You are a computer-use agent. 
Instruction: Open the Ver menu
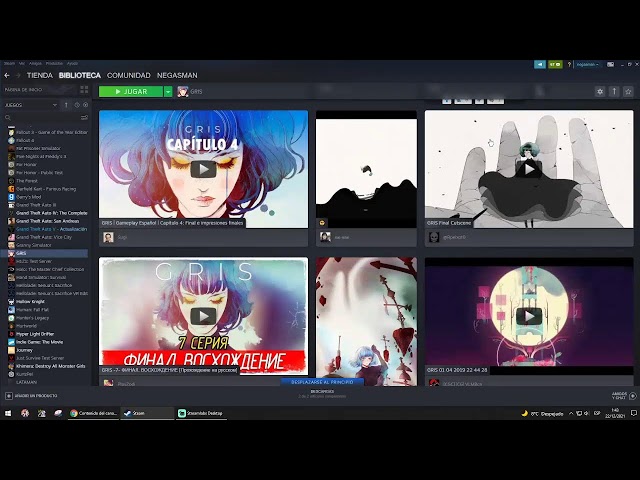[x=22, y=63]
